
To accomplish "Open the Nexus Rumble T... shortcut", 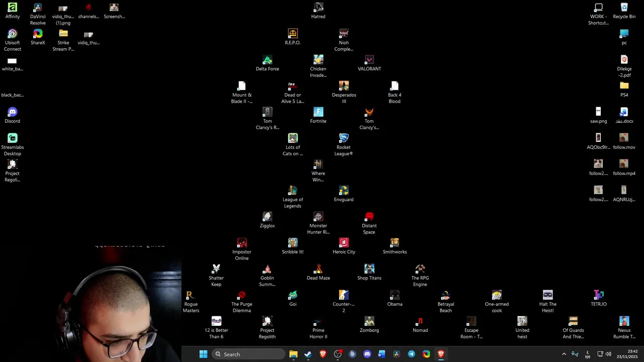I will (624, 328).
